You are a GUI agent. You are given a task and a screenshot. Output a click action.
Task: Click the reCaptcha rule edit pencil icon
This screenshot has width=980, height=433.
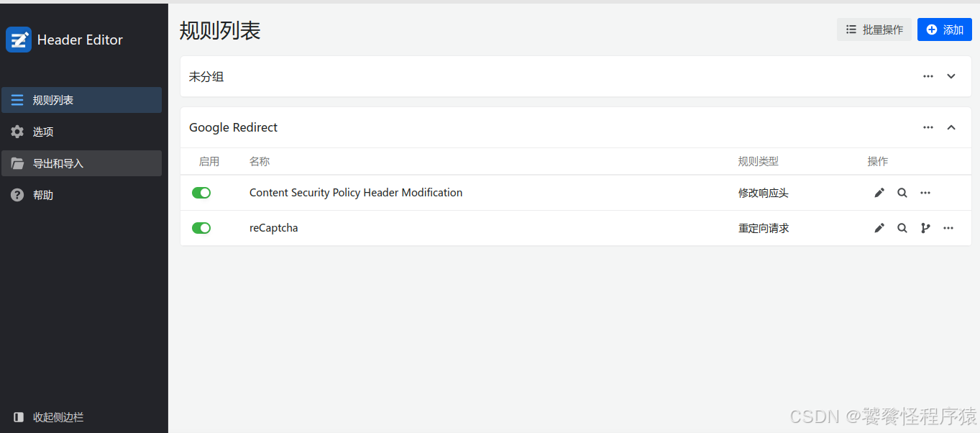pos(879,228)
